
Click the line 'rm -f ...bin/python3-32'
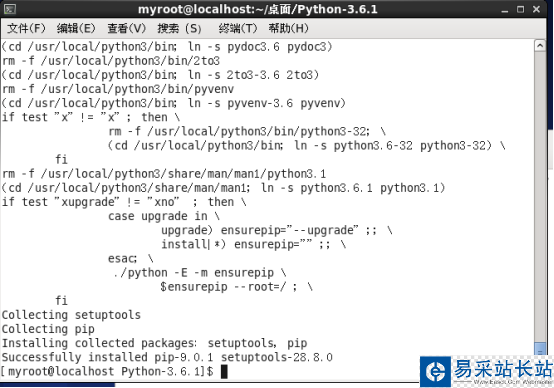click(247, 131)
